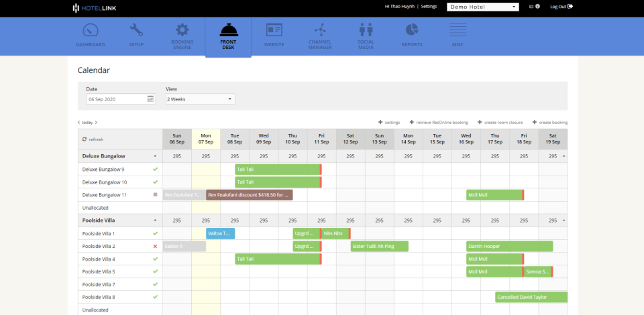Viewport: 644px width, 315px height.
Task: Select the Front Desk bell icon
Action: click(x=229, y=30)
